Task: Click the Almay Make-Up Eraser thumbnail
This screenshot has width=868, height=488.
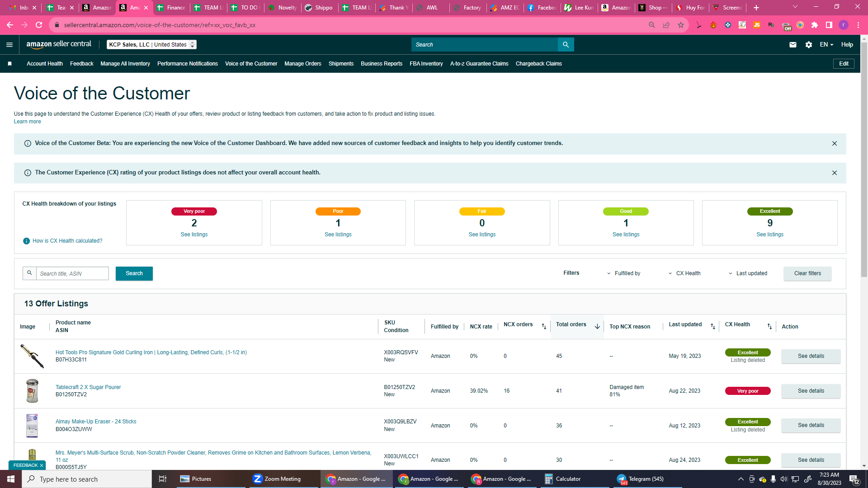Action: tap(32, 426)
